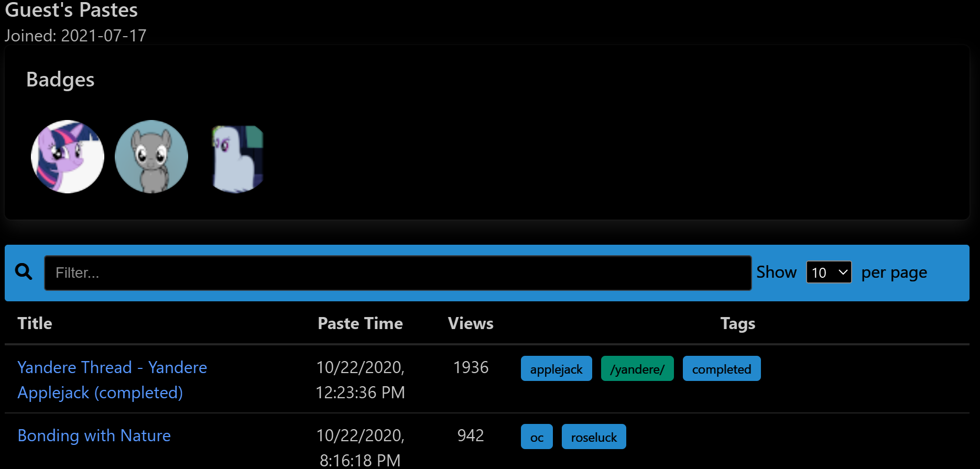Image resolution: width=980 pixels, height=469 pixels.
Task: Select the completed tag
Action: 722,369
